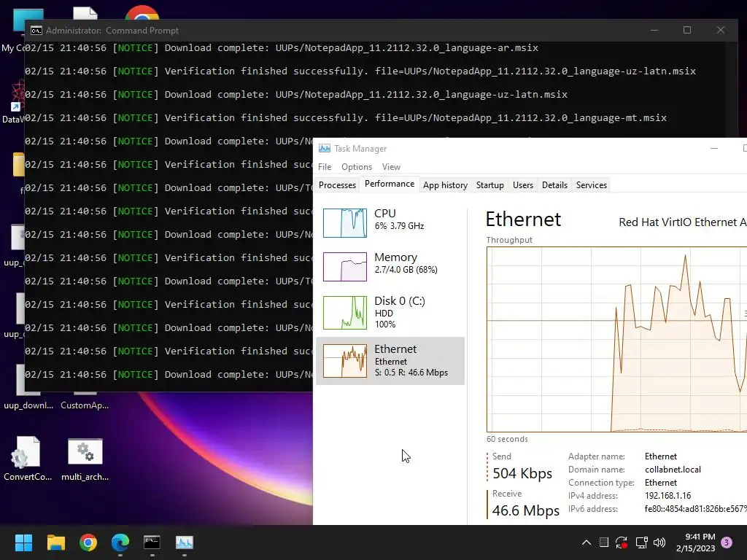
Task: Click the Adapter name value Ethernet
Action: click(661, 456)
